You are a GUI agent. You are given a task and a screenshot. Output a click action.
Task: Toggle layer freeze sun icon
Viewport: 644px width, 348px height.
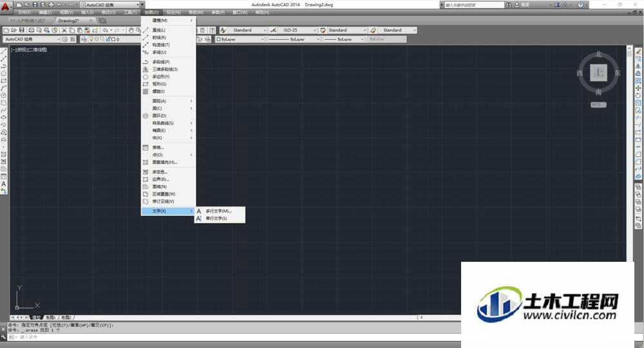click(x=97, y=39)
